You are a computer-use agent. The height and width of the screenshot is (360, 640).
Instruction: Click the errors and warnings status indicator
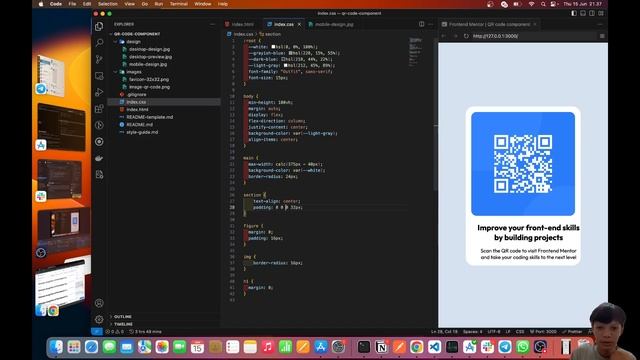point(114,332)
